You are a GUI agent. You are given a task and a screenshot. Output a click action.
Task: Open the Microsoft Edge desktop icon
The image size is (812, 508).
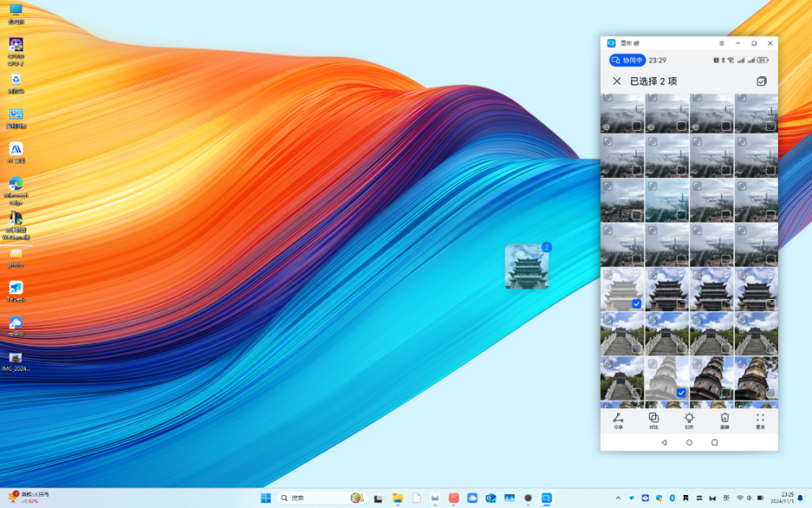coord(16,190)
